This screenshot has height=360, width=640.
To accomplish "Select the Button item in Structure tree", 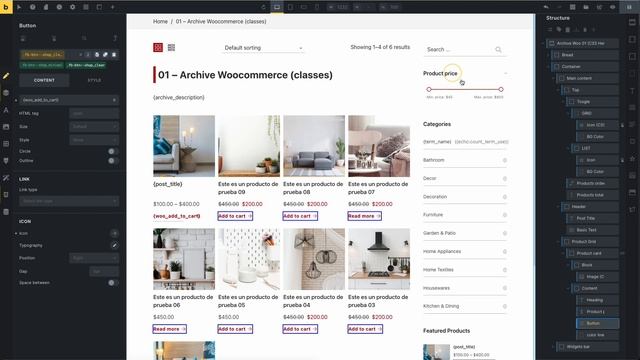I will 598,323.
